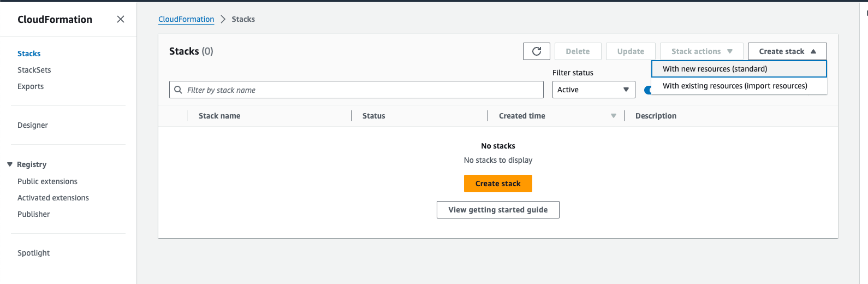Open Stacks in the sidebar

(x=29, y=54)
